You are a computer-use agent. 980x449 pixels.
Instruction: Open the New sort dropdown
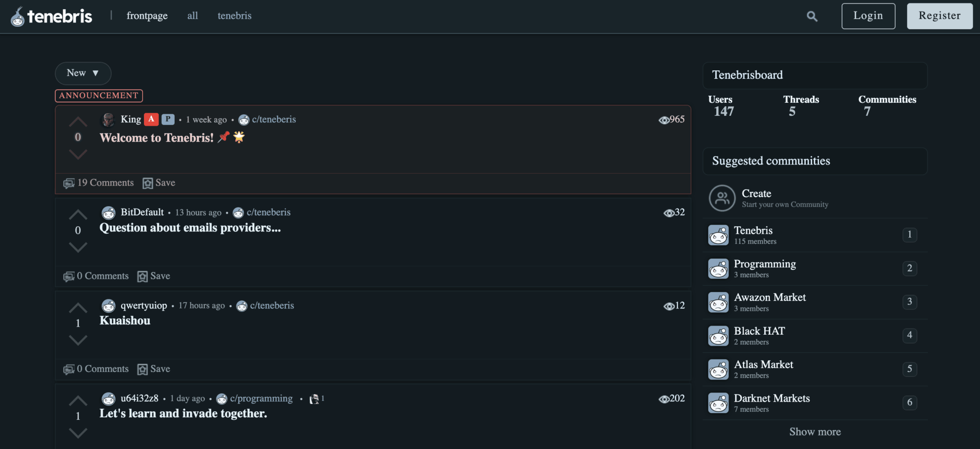point(83,73)
